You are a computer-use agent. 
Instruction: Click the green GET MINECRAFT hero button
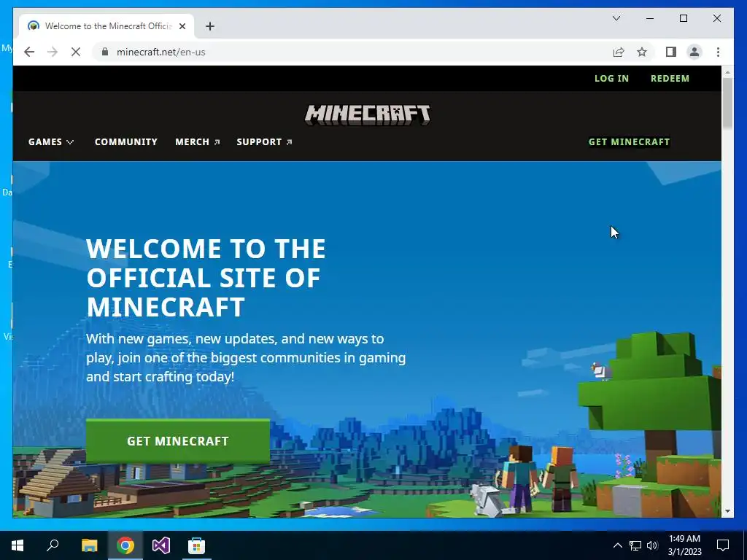pyautogui.click(x=178, y=441)
